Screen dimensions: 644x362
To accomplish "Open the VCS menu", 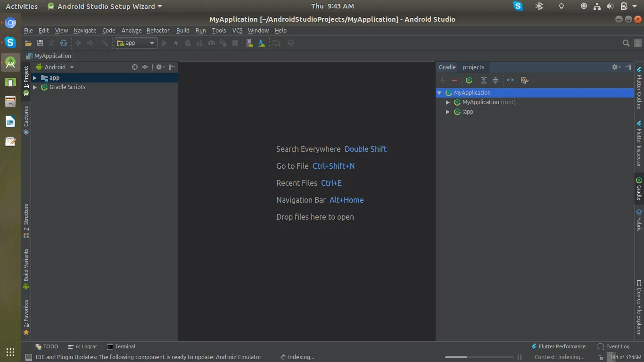I will [x=238, y=30].
